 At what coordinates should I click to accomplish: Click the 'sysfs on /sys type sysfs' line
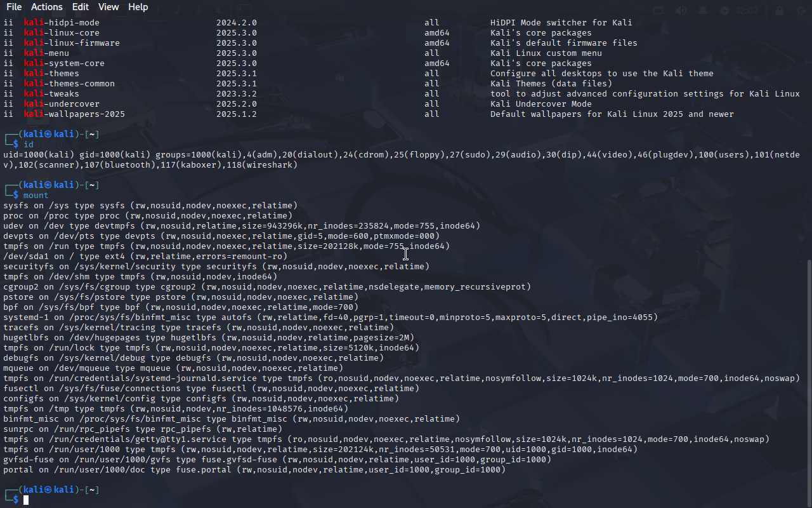click(x=150, y=206)
